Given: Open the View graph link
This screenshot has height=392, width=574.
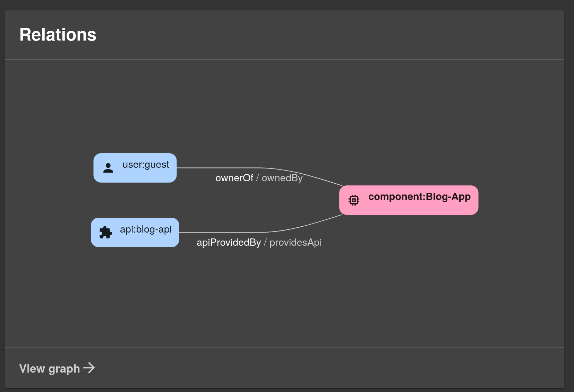Looking at the screenshot, I should click(50, 368).
